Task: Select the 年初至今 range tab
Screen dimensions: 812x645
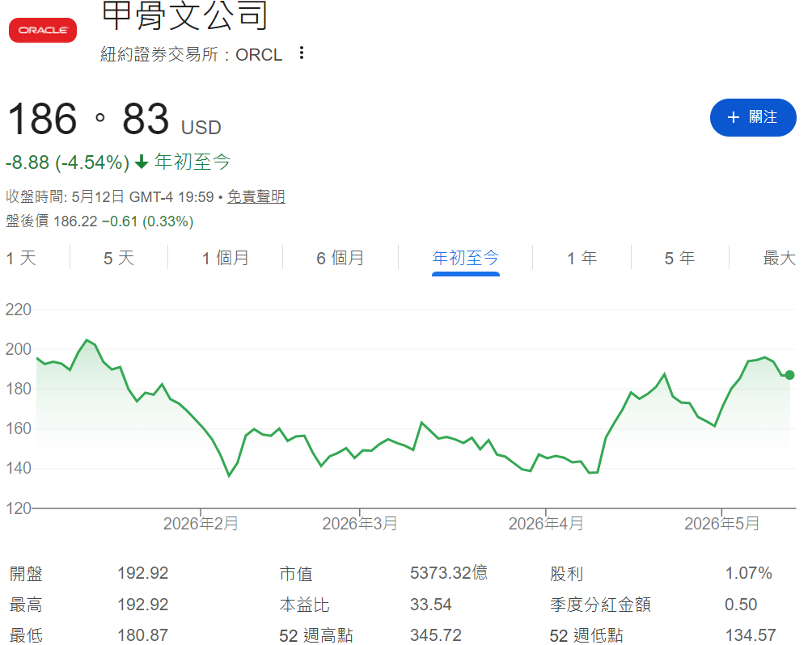Action: tap(466, 258)
